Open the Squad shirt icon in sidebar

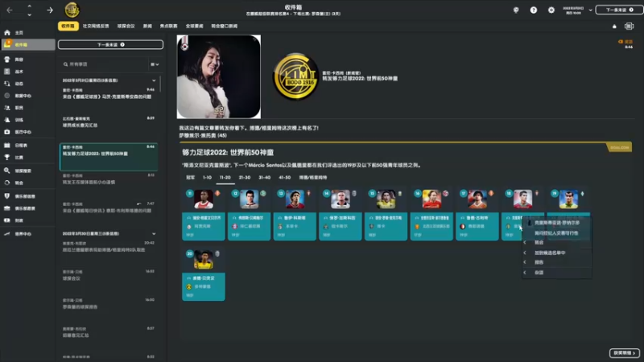(7, 60)
